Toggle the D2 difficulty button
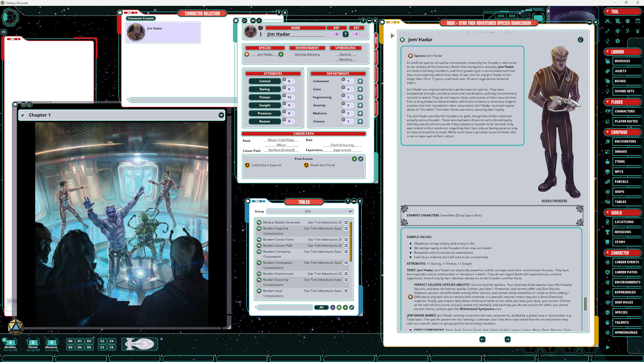The height and width of the screenshot is (362, 644). (89, 341)
